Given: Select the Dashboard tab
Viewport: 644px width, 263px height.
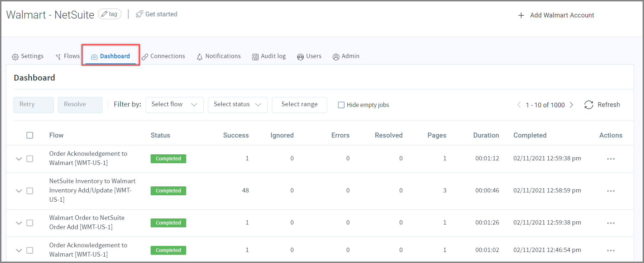Looking at the screenshot, I should click(x=111, y=56).
